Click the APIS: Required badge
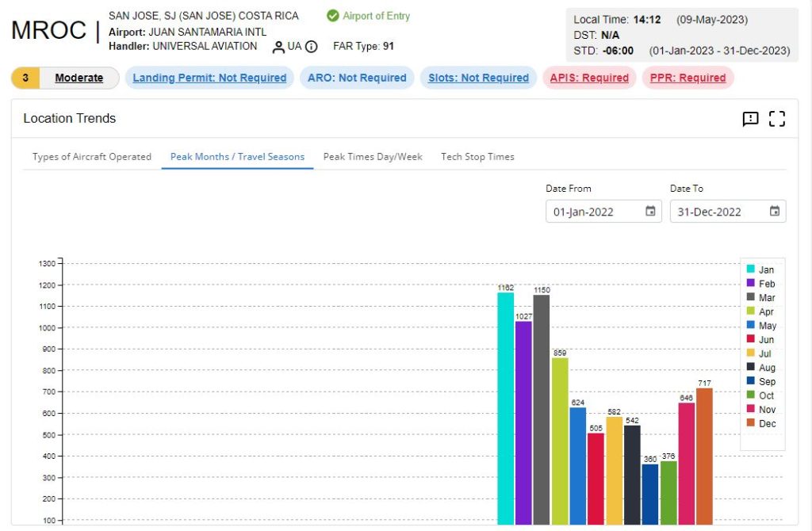Screen dimensions: 812x531 pyautogui.click(x=589, y=78)
